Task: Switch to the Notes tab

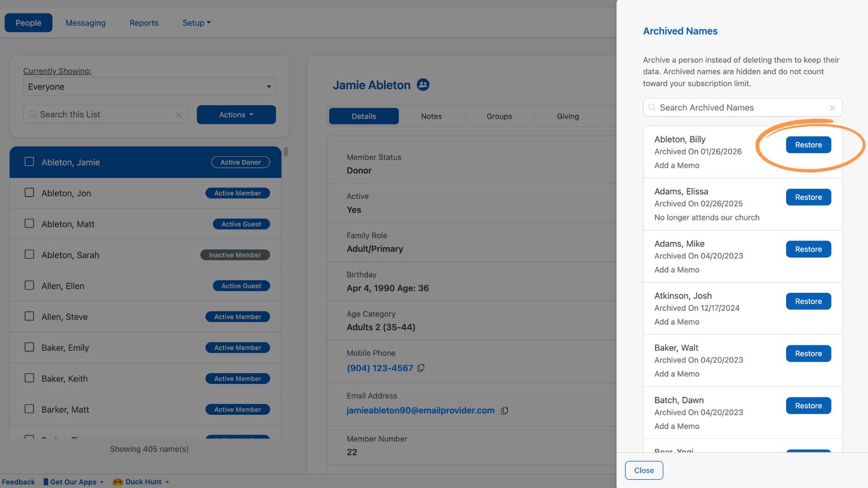Action: [x=431, y=116]
